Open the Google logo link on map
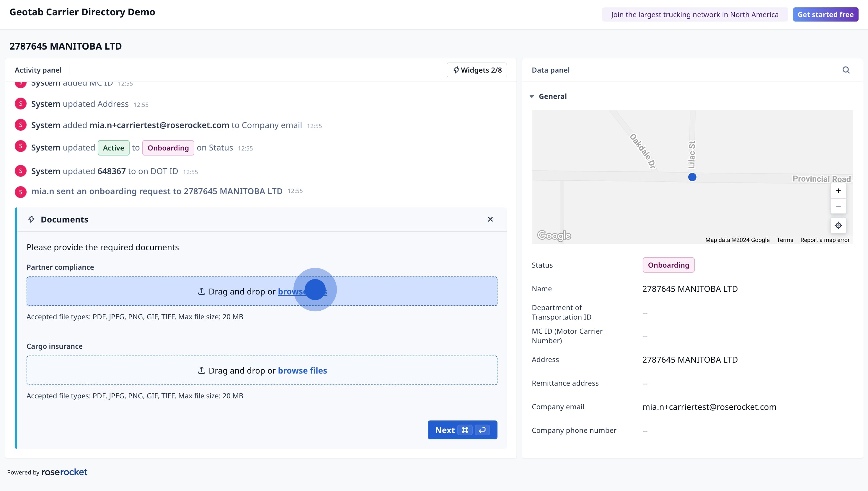Screen dimensions: 868x491 pyautogui.click(x=554, y=235)
